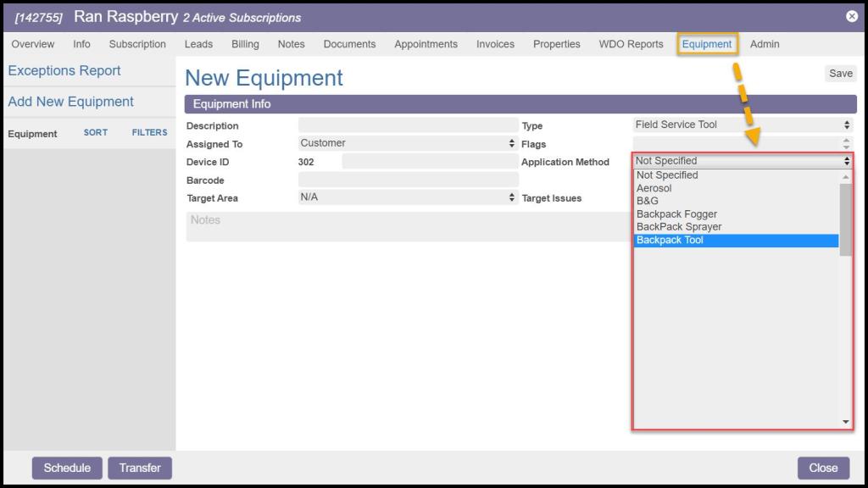Open the equipment FILTERS option
Screen dimensions: 868x488
click(x=149, y=133)
